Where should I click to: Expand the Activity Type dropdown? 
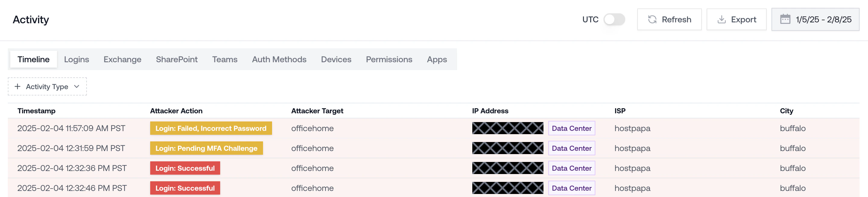pos(77,87)
